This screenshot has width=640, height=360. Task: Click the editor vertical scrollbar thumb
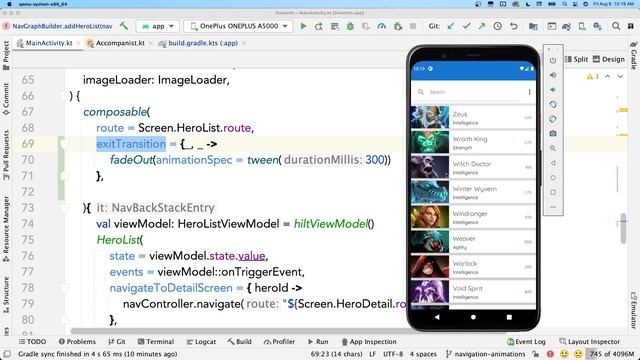[623, 229]
